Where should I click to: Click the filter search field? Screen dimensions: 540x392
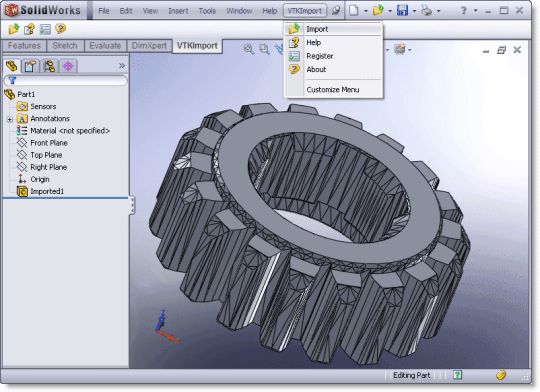tap(65, 81)
